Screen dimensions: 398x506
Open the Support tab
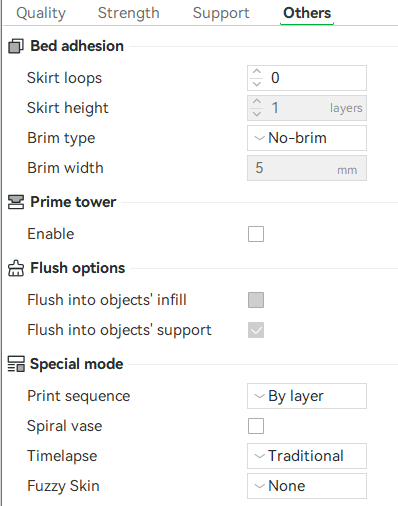[221, 13]
